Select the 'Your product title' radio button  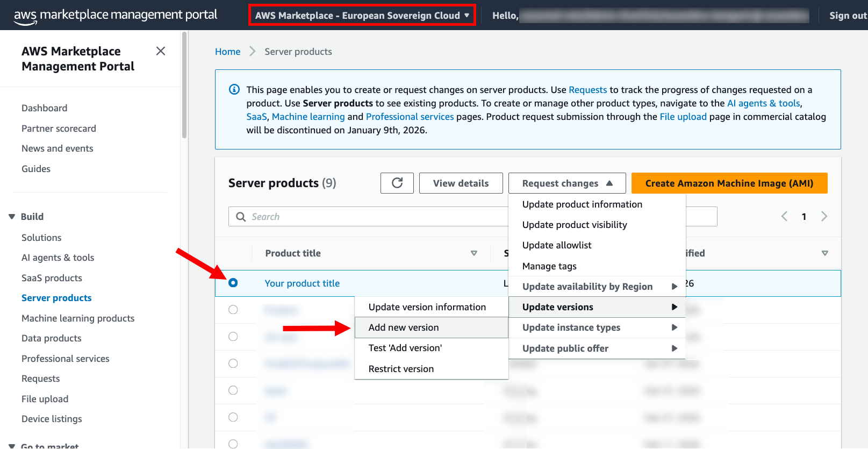(x=233, y=283)
